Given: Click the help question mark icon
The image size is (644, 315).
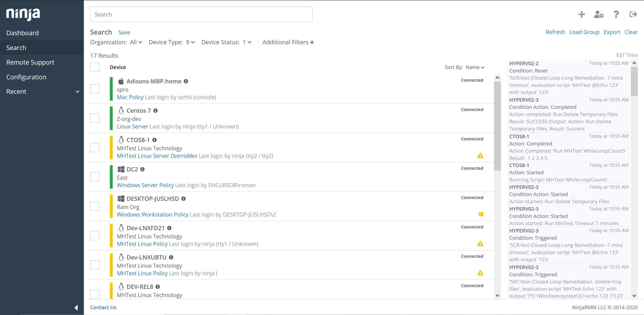Looking at the screenshot, I should tap(616, 14).
